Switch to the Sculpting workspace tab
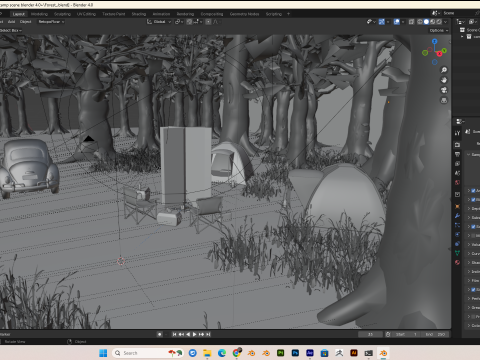This screenshot has height=360, width=480. pos(62,14)
